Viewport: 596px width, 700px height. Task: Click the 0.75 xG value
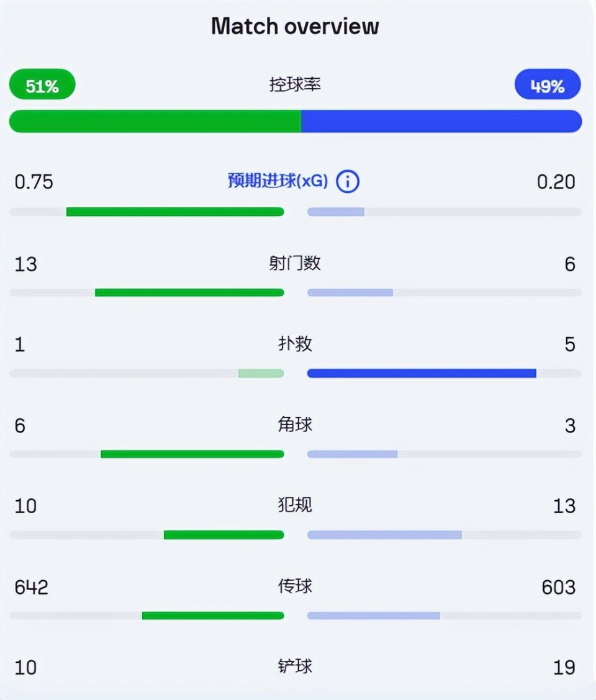pos(34,182)
